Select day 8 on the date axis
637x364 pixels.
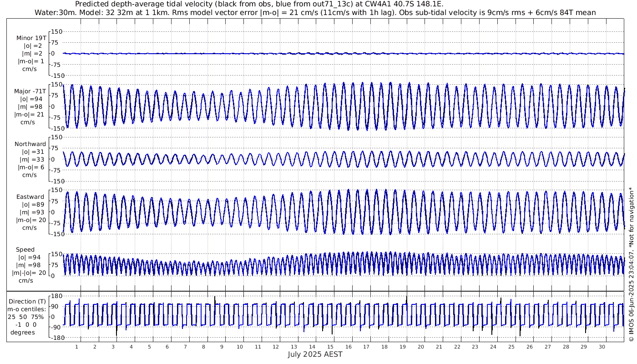point(203,347)
